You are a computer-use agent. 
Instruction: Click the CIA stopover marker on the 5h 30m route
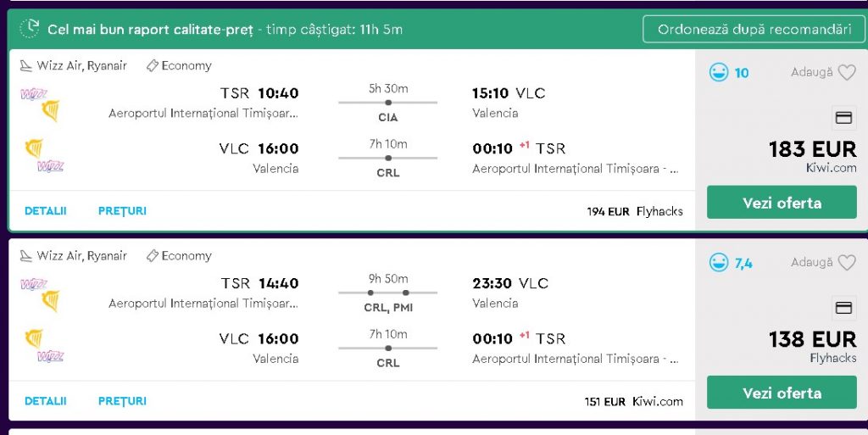click(388, 103)
